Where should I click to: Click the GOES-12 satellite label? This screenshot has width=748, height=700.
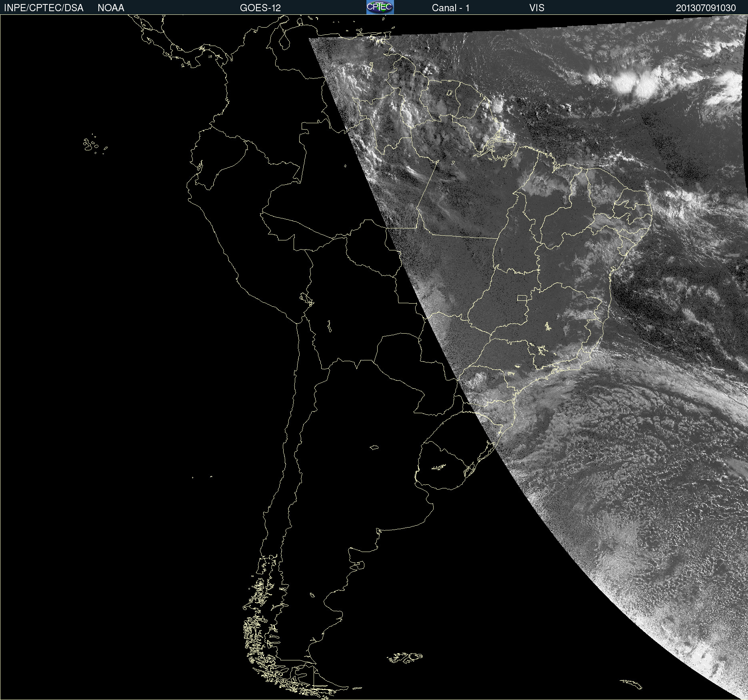pos(260,8)
